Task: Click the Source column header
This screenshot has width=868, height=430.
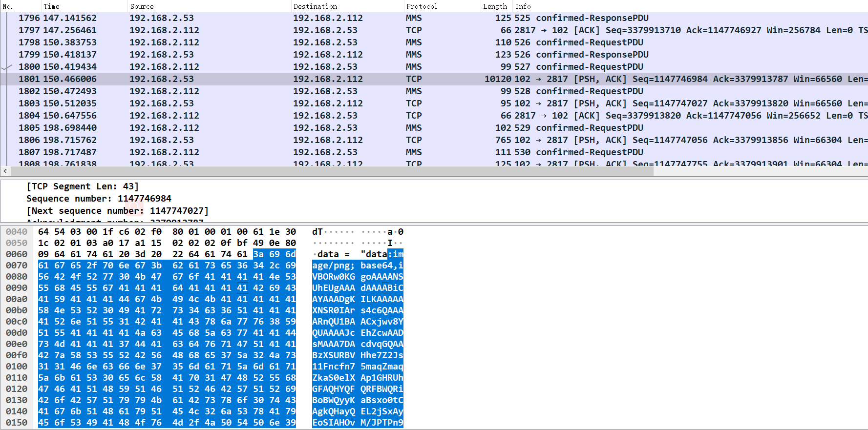Action: click(142, 6)
